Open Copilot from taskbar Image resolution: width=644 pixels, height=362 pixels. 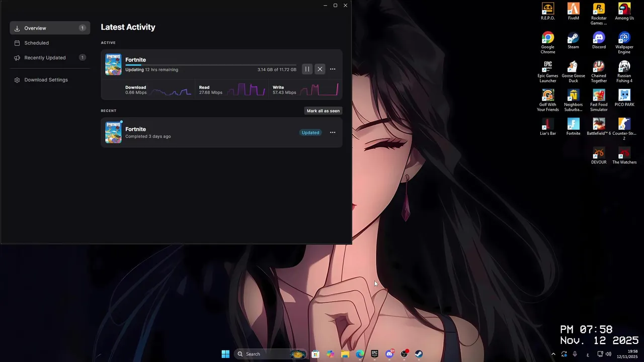330,354
